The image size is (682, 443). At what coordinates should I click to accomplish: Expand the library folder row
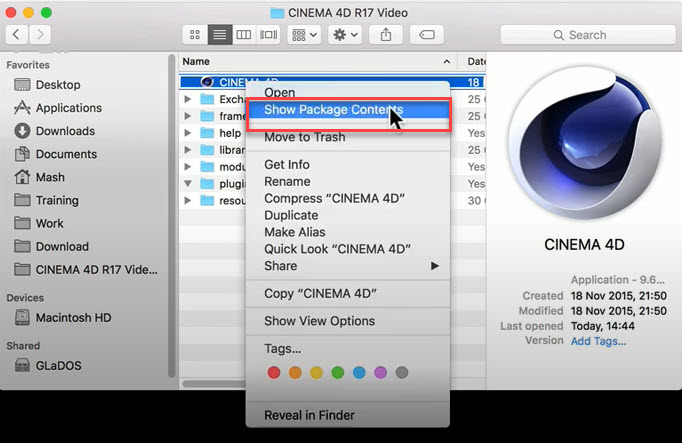pyautogui.click(x=187, y=150)
